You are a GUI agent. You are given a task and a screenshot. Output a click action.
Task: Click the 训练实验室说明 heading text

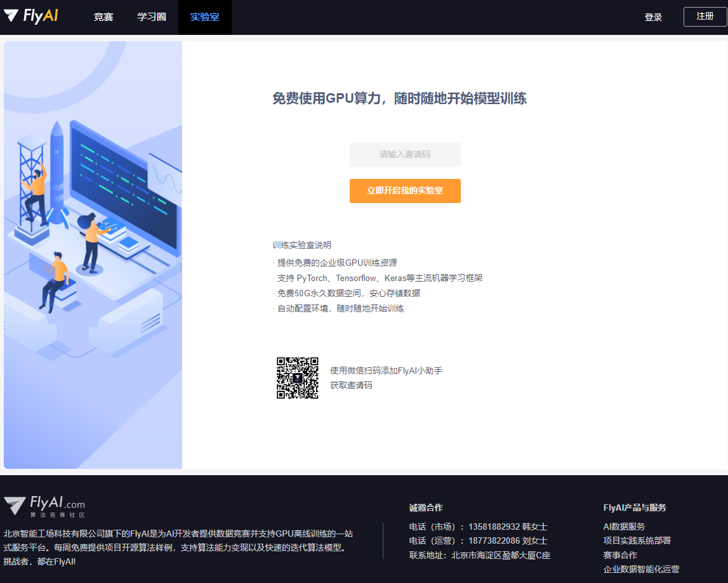pyautogui.click(x=301, y=245)
